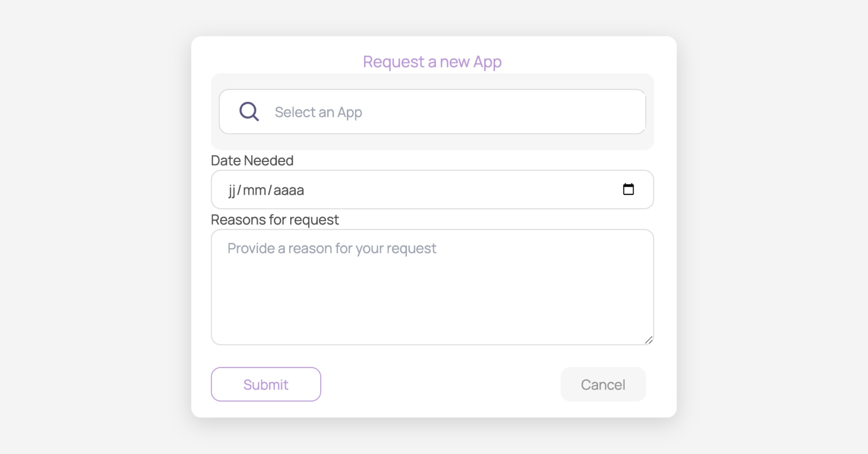Open the calendar date picker icon
This screenshot has width=868, height=454.
(x=628, y=189)
